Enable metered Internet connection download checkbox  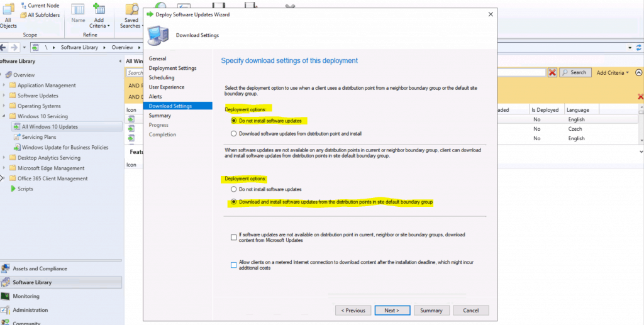coord(234,265)
